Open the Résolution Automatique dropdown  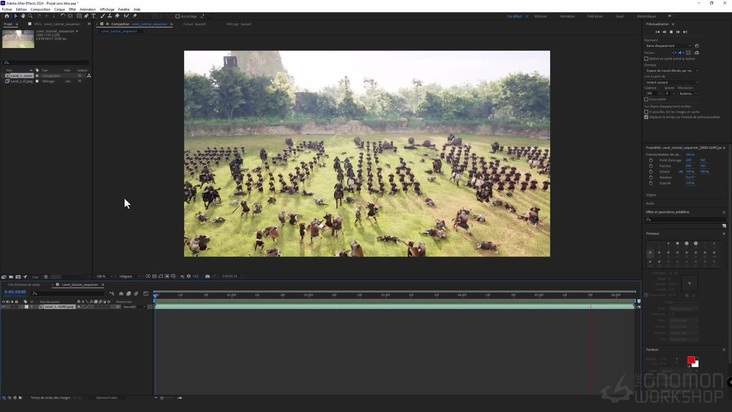(x=688, y=93)
